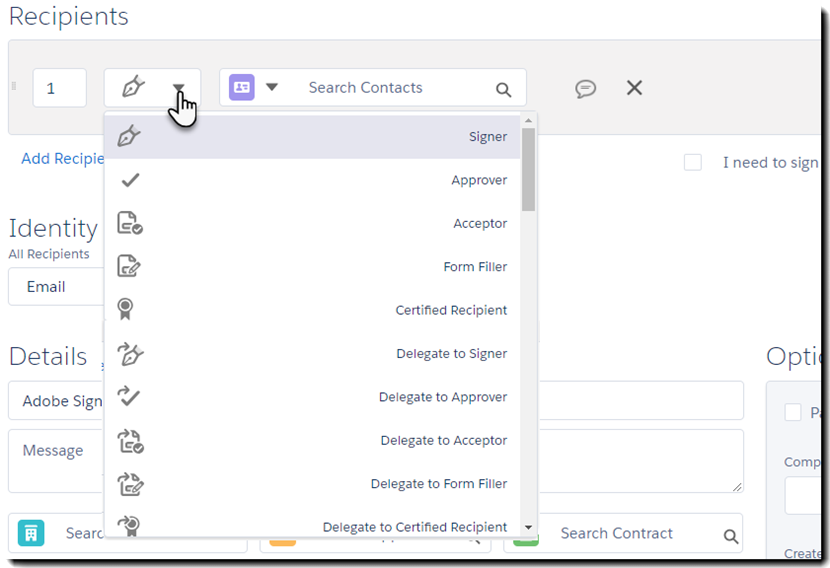This screenshot has width=830, height=568.
Task: Tick the checkbox in the Options panel
Action: tap(793, 412)
